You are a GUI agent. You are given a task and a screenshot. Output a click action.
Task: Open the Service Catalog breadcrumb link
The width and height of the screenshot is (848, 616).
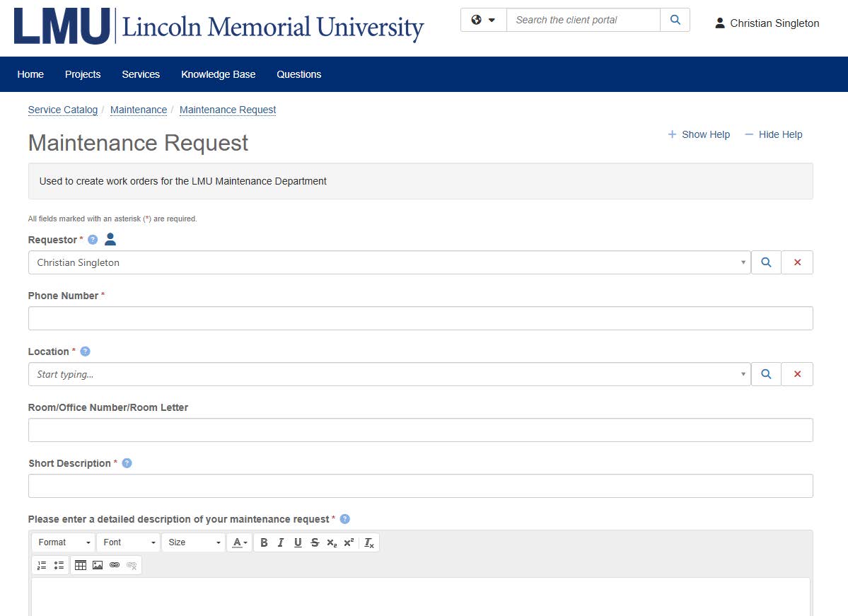coord(62,110)
